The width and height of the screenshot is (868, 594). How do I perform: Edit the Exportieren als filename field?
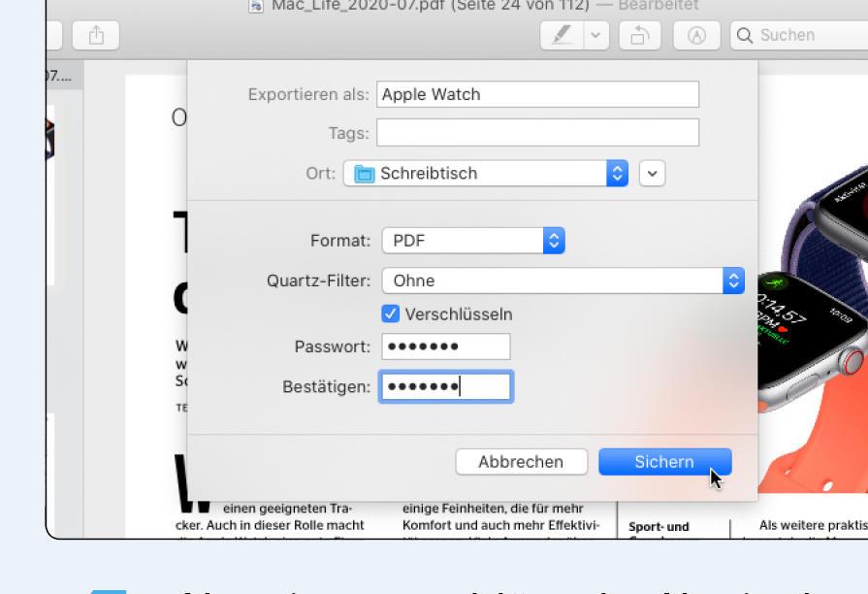point(537,94)
